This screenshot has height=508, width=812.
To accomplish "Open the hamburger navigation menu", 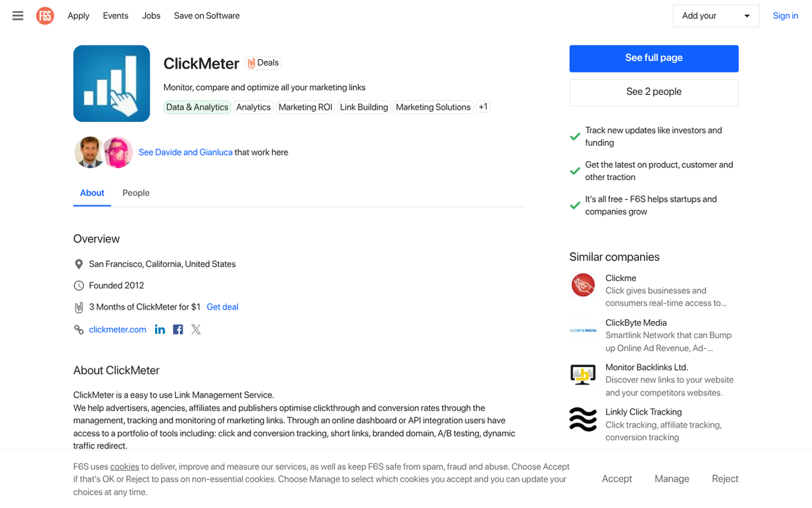I will click(18, 16).
